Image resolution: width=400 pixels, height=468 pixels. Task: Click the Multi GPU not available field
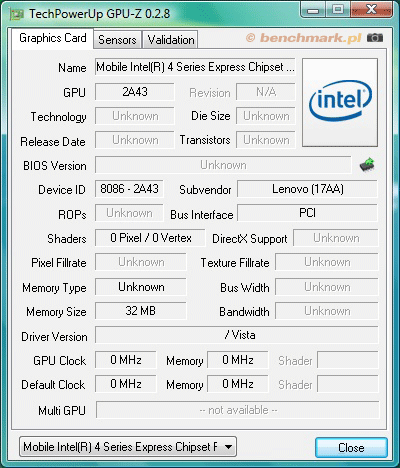(x=238, y=410)
